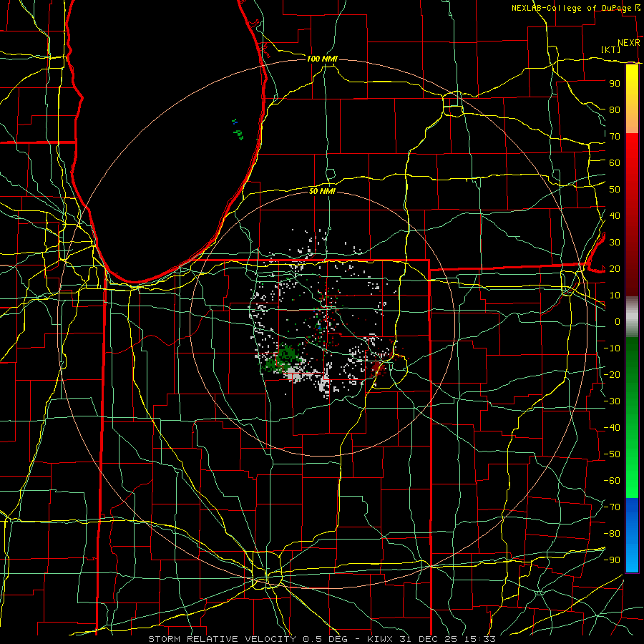This screenshot has width=644, height=644.
Task: Click the large green inbound velocity patch
Action: click(x=283, y=358)
